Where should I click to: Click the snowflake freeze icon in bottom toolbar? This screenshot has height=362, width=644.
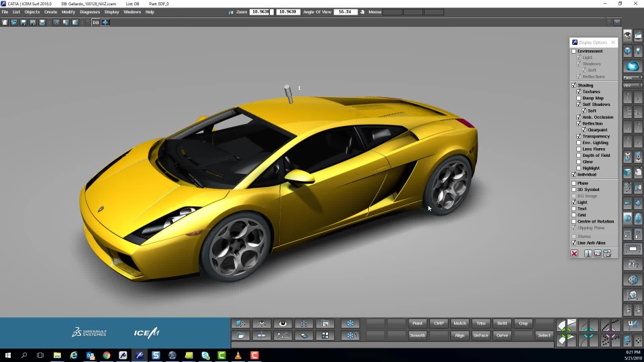350,324
